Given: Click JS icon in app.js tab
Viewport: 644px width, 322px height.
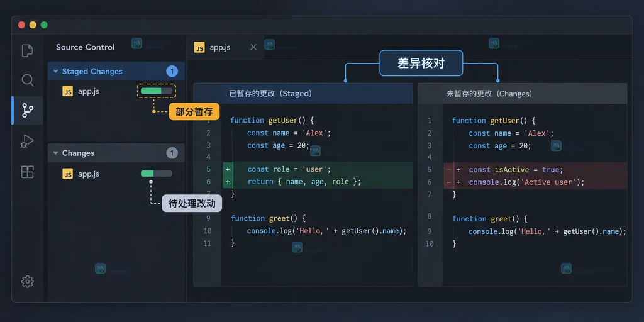Looking at the screenshot, I should pyautogui.click(x=199, y=48).
